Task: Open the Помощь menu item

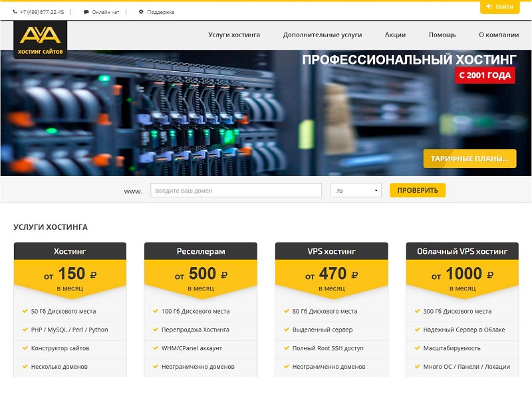Action: 442,35
